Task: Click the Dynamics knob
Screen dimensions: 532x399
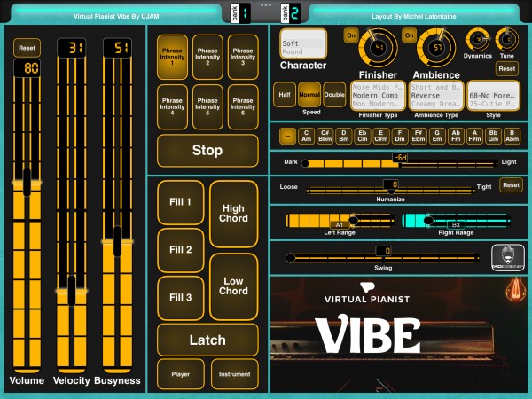Action: coord(478,40)
